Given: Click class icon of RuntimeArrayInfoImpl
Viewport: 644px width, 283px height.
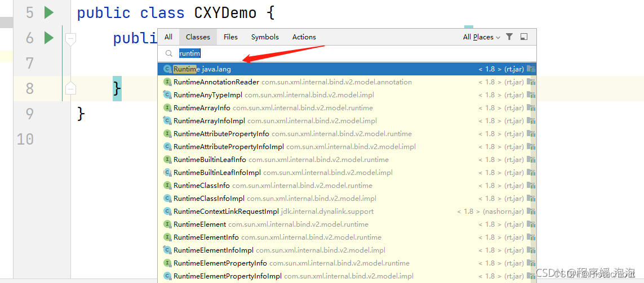Looking at the screenshot, I should pyautogui.click(x=167, y=121).
